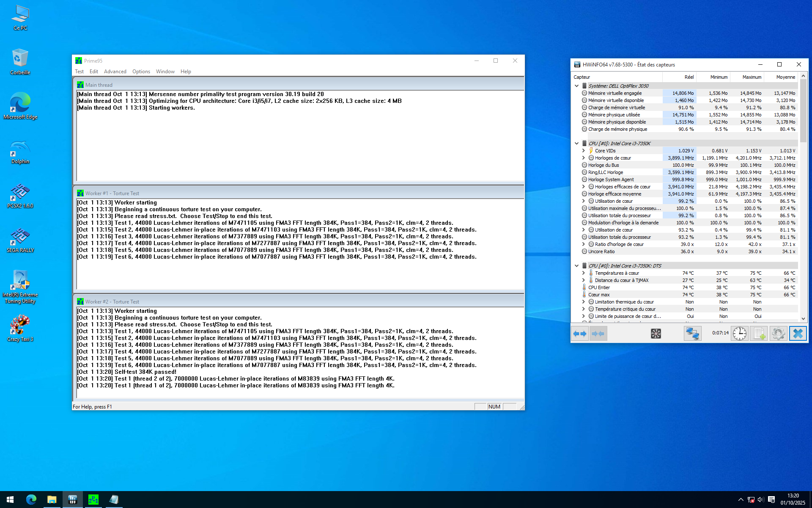Click the HWiNFO sensor list scrollbar down arrow
812x508 pixels.
pos(803,319)
